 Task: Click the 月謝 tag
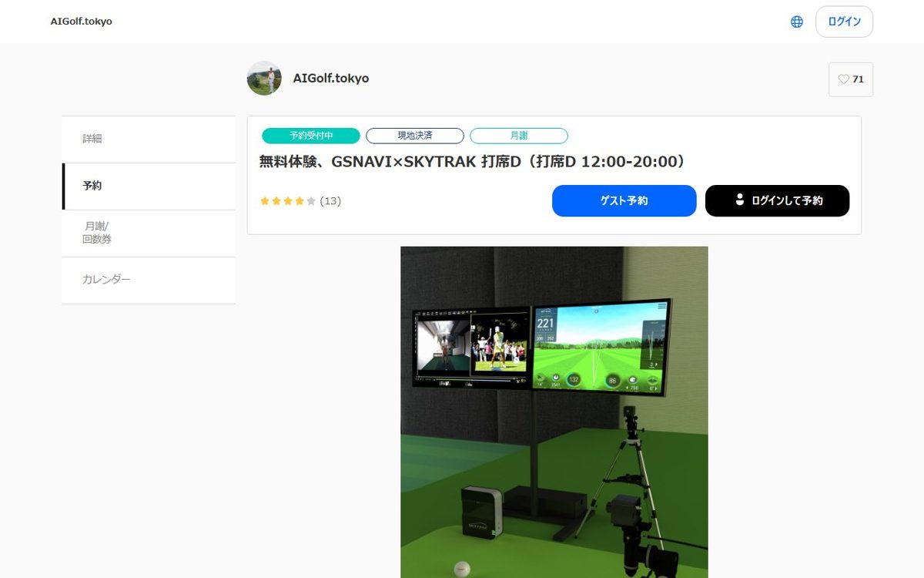pyautogui.click(x=519, y=136)
